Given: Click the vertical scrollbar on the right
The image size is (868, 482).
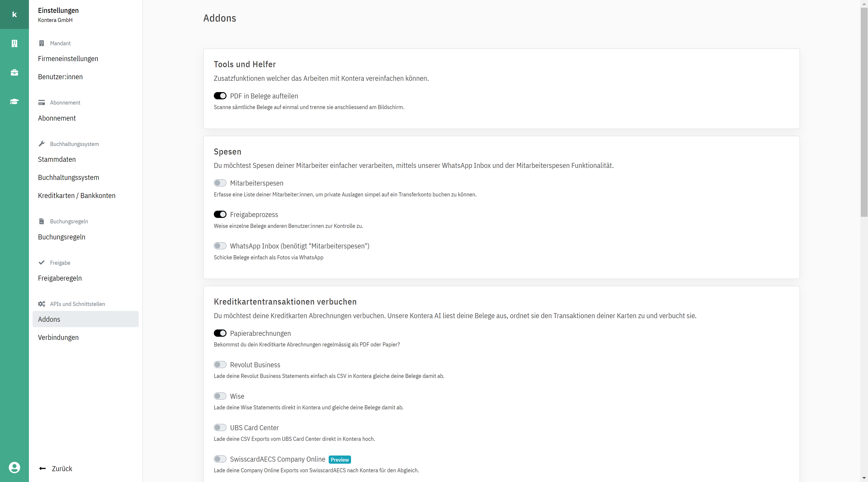Looking at the screenshot, I should coord(864,111).
